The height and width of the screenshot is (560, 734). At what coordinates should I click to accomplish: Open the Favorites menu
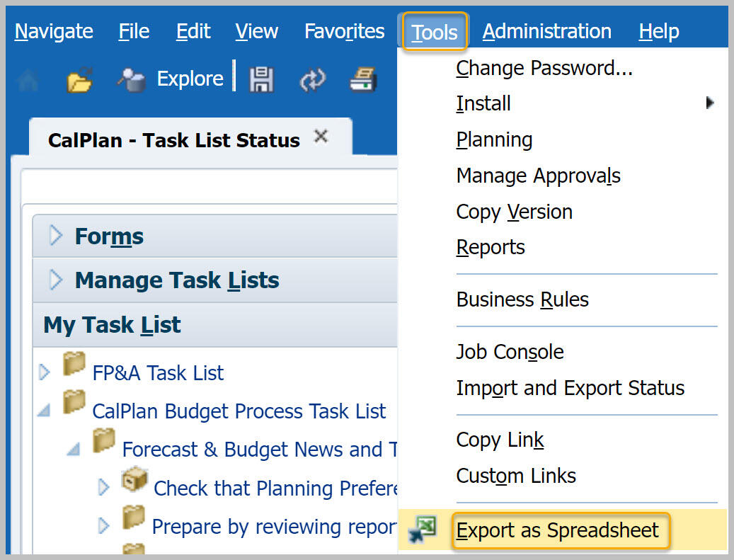point(345,31)
